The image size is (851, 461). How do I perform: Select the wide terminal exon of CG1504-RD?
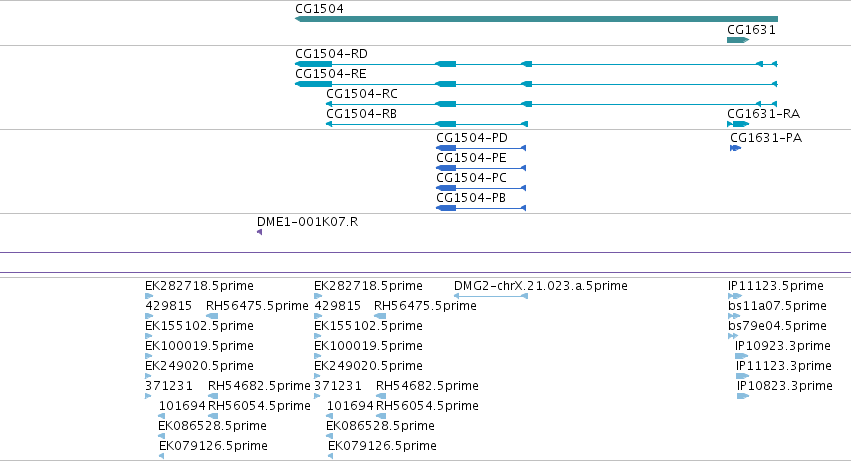pyautogui.click(x=314, y=64)
